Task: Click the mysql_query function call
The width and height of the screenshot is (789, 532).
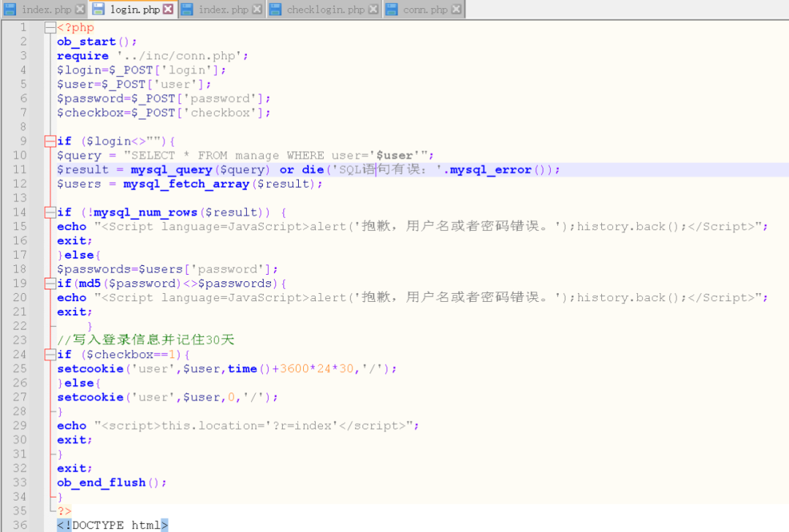Action: pos(171,170)
